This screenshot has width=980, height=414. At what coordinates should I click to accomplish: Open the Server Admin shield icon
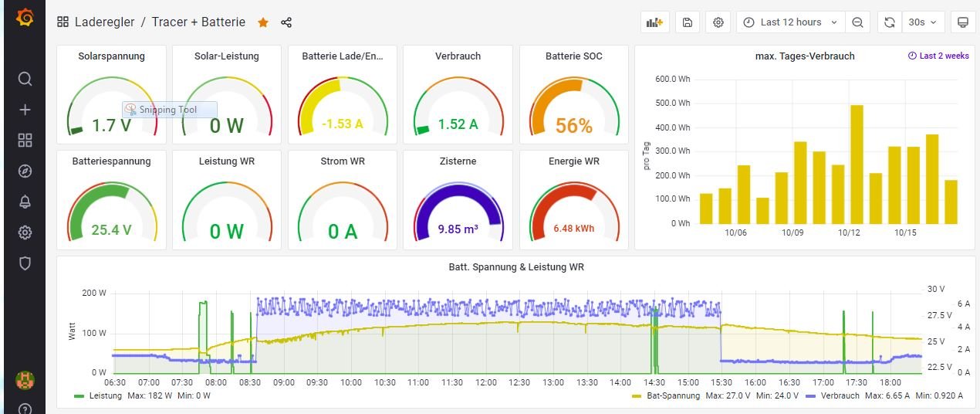coord(25,263)
